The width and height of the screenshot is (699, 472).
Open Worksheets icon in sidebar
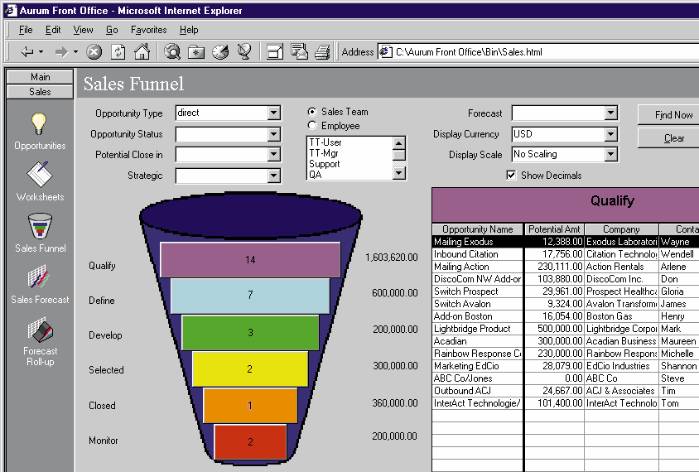point(39,174)
